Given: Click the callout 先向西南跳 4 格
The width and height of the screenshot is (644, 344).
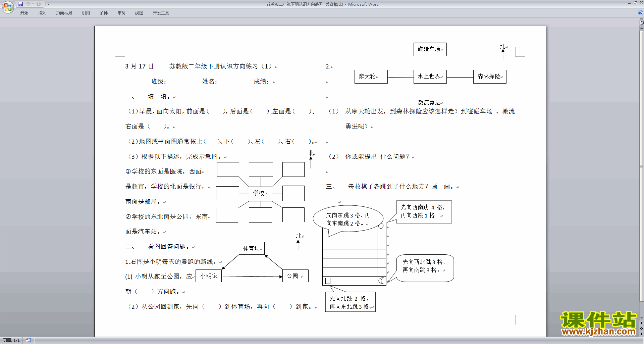Looking at the screenshot, I should pyautogui.click(x=424, y=212).
